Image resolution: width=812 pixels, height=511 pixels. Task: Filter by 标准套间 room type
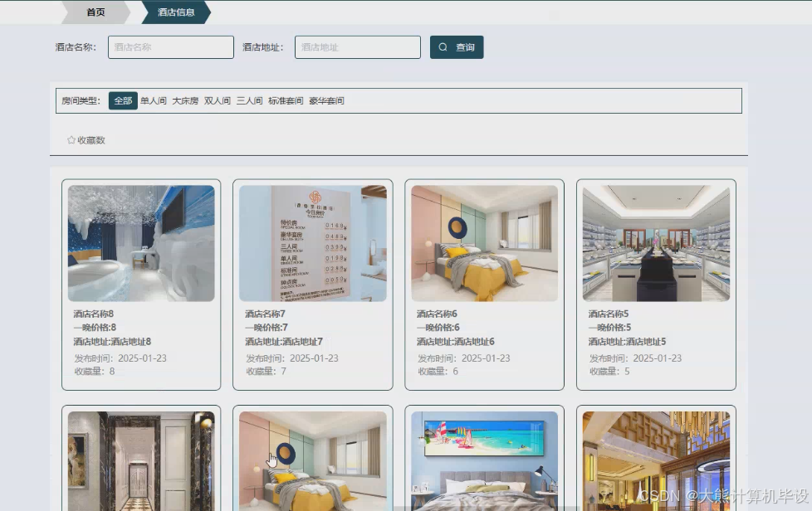[x=286, y=101]
